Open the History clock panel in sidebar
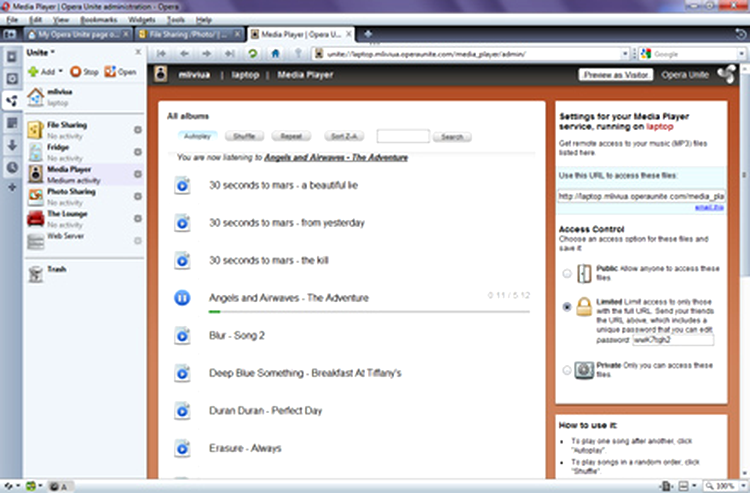The height and width of the screenshot is (493, 750). click(12, 167)
